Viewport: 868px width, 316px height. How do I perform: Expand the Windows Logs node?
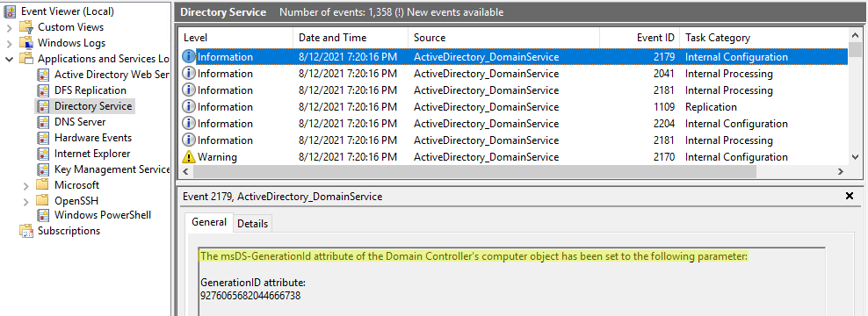(x=10, y=43)
